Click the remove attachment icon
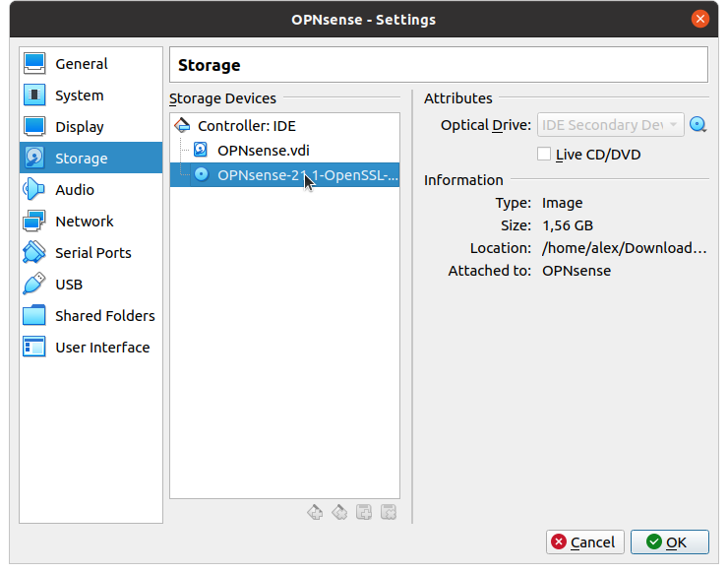This screenshot has width=728, height=573. [x=389, y=513]
